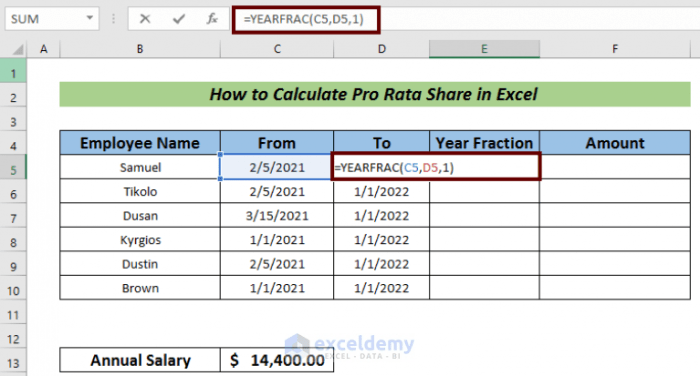Viewport: 700px width, 376px height.
Task: Click the 'Year Fraction' header cell
Action: (484, 143)
